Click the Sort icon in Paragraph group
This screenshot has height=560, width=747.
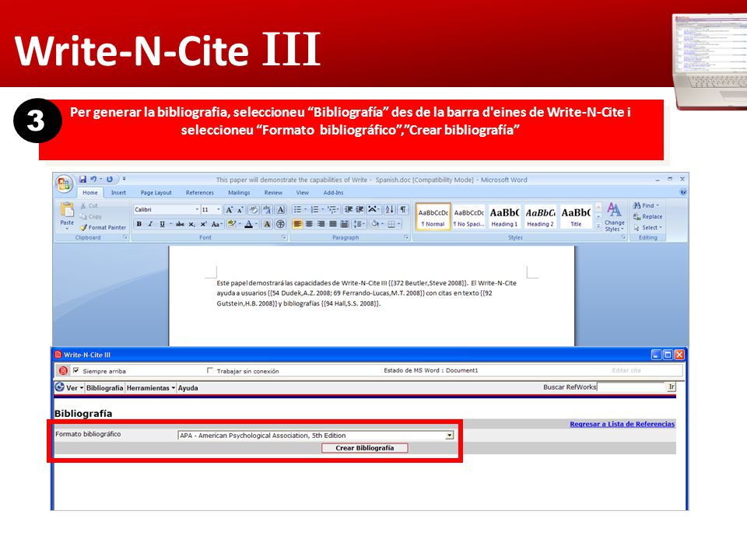point(390,209)
